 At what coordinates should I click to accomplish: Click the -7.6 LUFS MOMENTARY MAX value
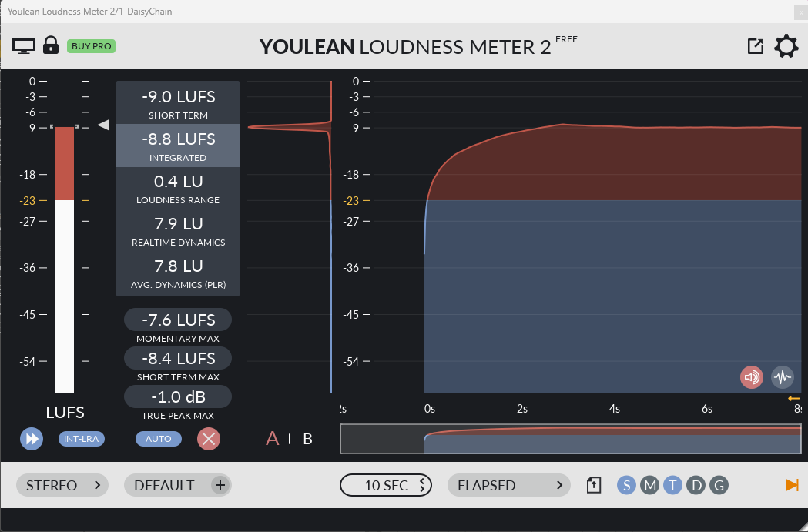pos(178,320)
